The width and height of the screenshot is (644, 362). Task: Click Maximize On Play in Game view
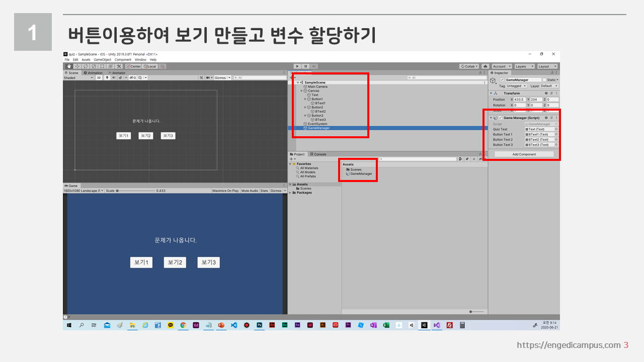[x=225, y=191]
